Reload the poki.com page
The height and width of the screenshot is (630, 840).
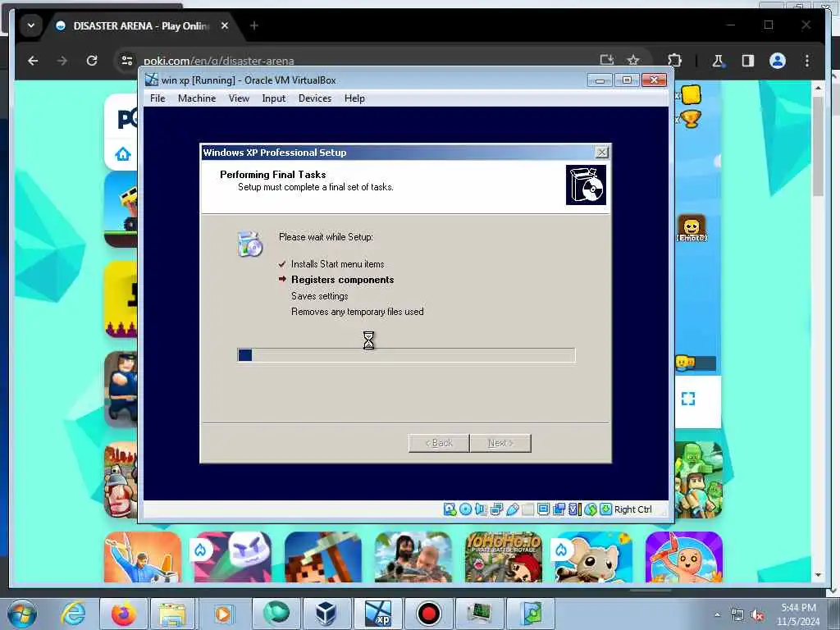click(92, 61)
